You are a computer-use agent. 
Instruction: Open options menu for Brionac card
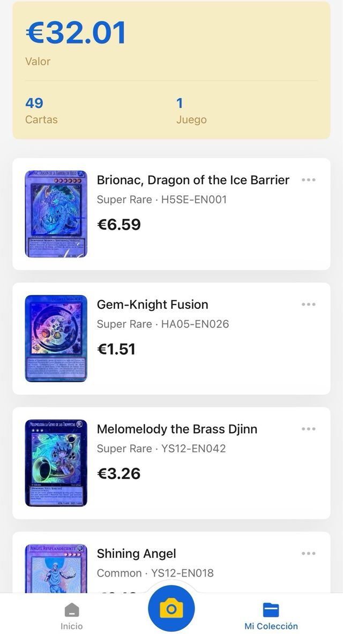[x=308, y=180]
